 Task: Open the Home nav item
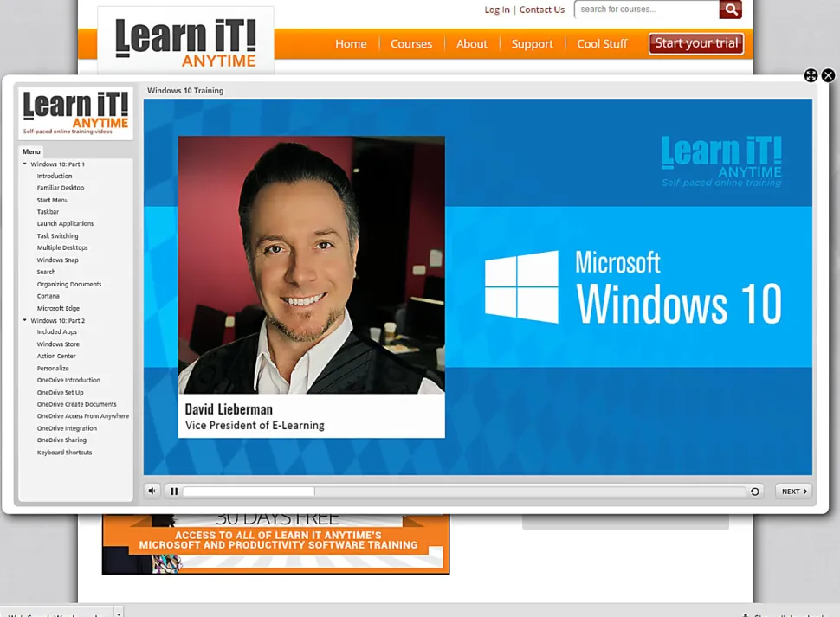tap(351, 44)
